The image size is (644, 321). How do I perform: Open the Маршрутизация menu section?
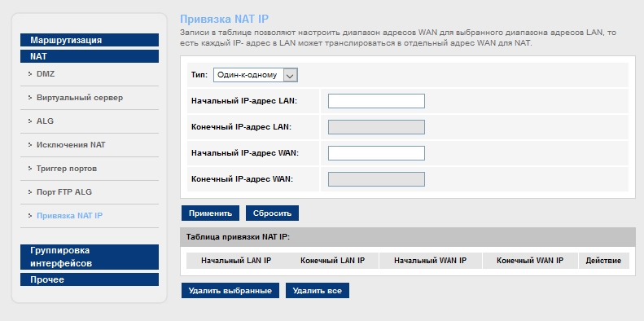coord(89,40)
